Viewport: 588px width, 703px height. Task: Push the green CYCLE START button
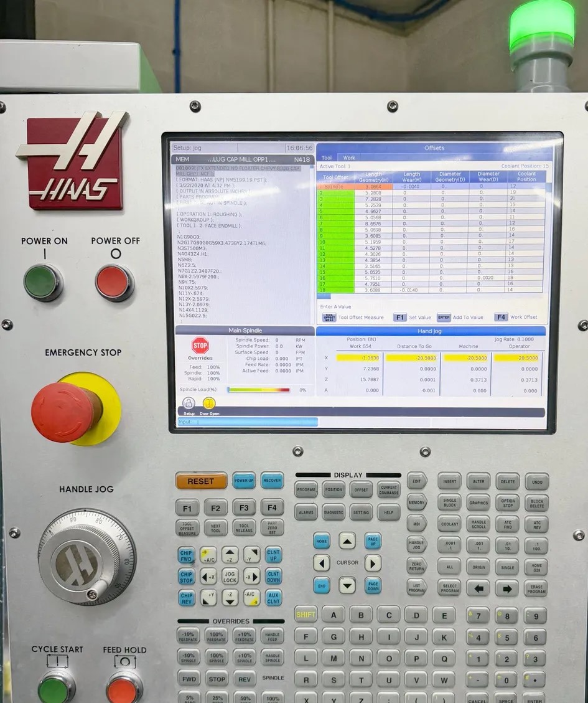pyautogui.click(x=55, y=688)
